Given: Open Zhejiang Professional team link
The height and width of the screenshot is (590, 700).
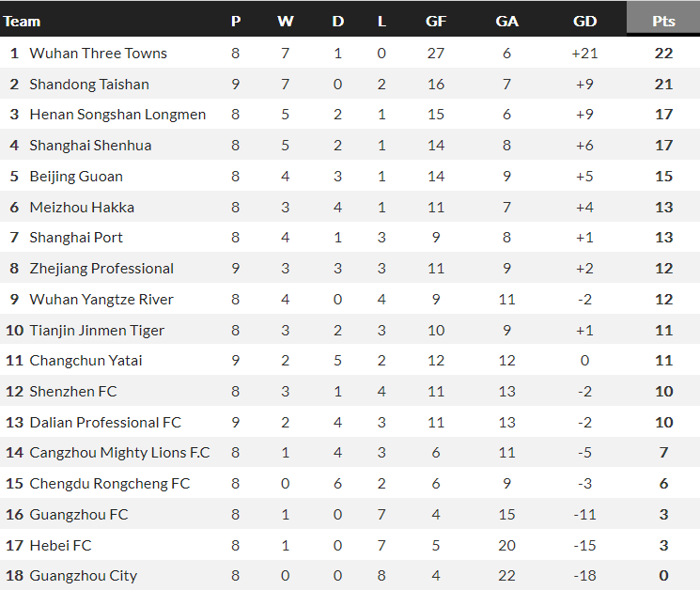Looking at the screenshot, I should (101, 269).
